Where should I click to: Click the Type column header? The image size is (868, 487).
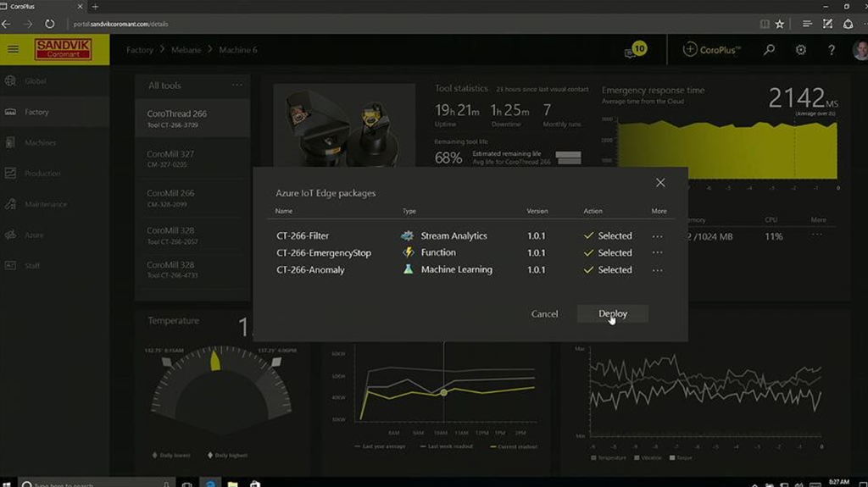coord(409,211)
